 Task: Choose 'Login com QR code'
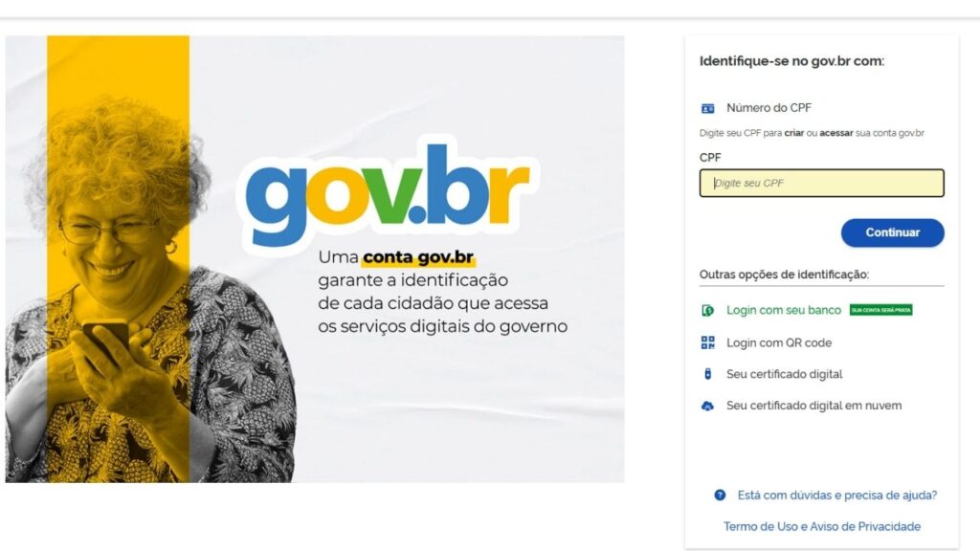point(779,342)
